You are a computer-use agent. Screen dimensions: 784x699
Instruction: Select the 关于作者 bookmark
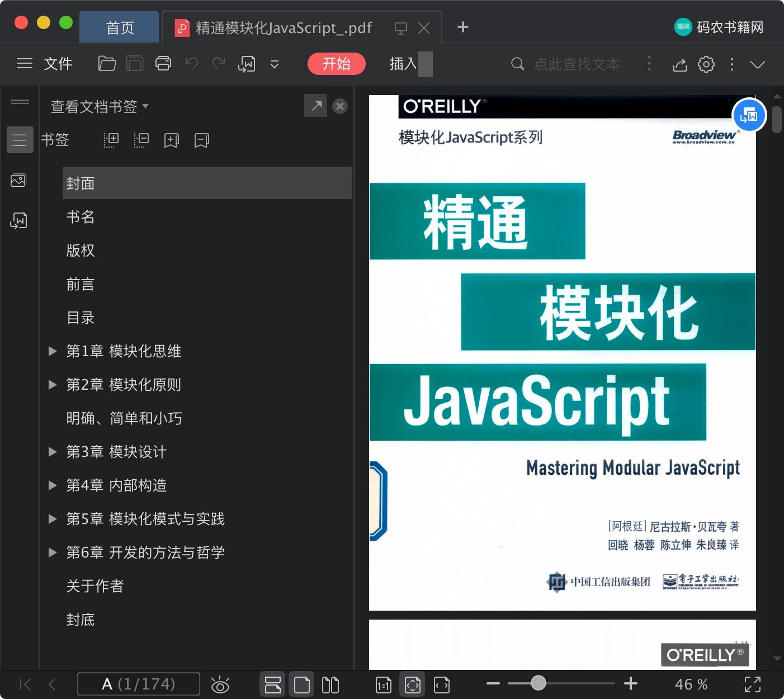(x=95, y=586)
